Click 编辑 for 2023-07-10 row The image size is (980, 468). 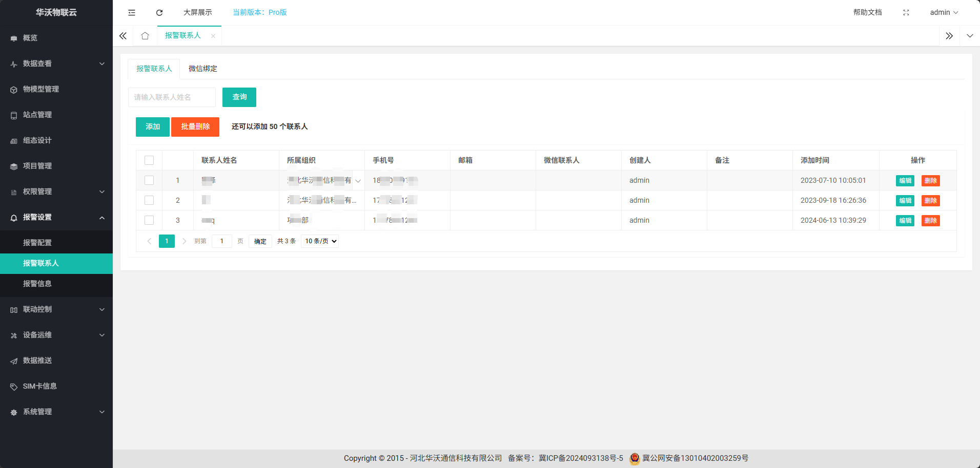tap(905, 181)
